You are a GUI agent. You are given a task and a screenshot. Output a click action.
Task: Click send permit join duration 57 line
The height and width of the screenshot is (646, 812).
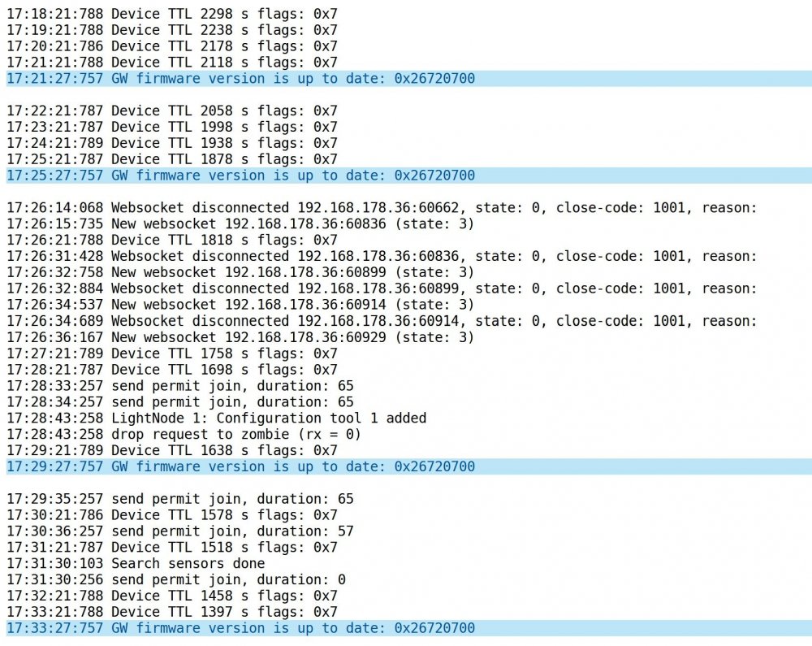pos(180,531)
